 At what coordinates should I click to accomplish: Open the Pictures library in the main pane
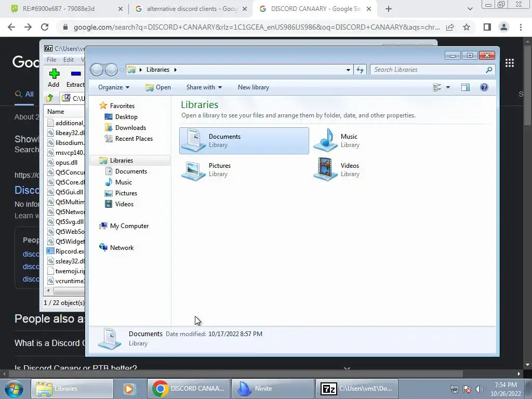[206, 170]
